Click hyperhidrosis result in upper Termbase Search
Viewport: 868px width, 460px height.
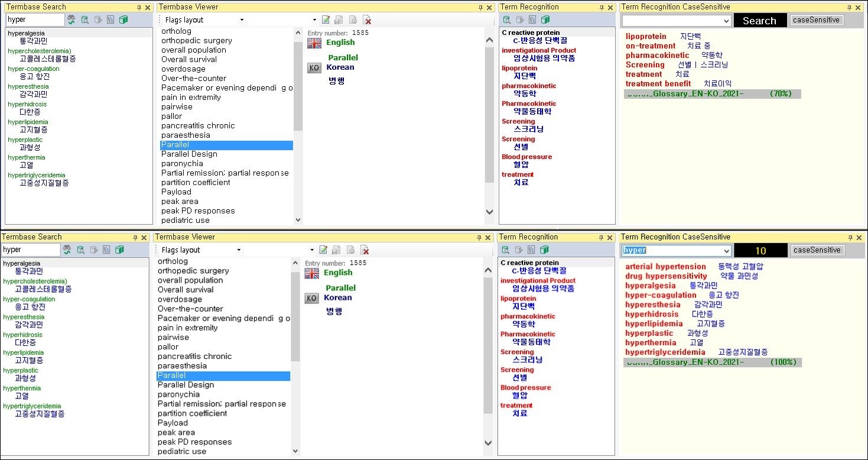pos(27,104)
